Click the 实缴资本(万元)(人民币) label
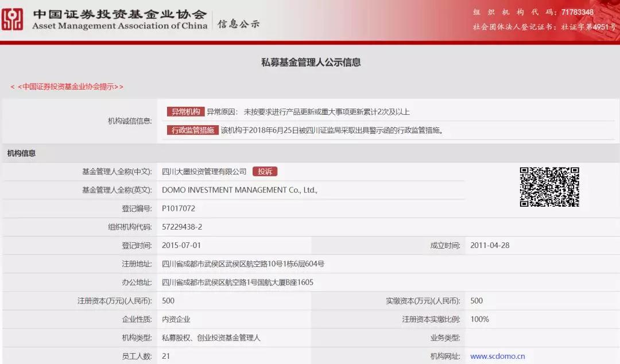The width and height of the screenshot is (620, 364). click(x=423, y=301)
